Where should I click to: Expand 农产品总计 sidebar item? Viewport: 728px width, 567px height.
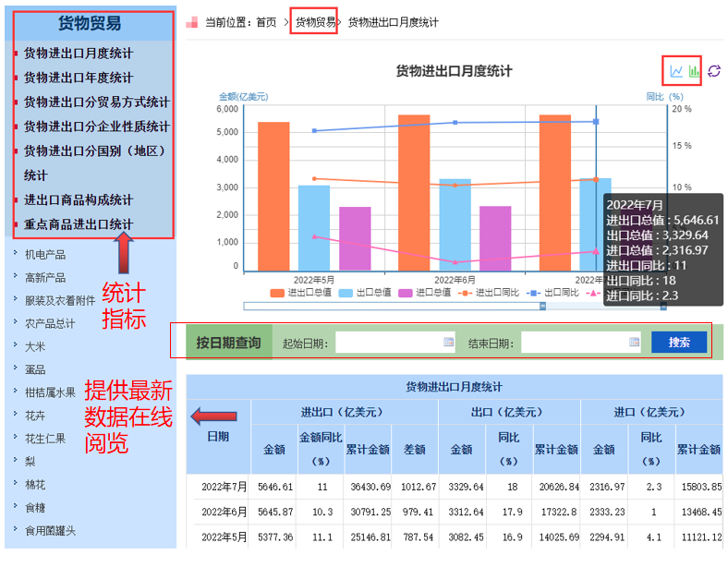pyautogui.click(x=50, y=323)
